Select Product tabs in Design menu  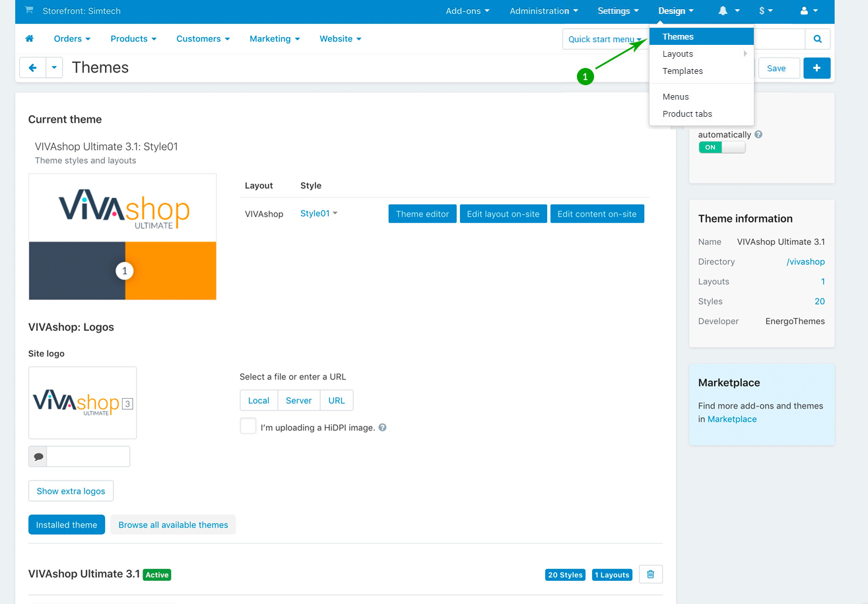pos(702,114)
